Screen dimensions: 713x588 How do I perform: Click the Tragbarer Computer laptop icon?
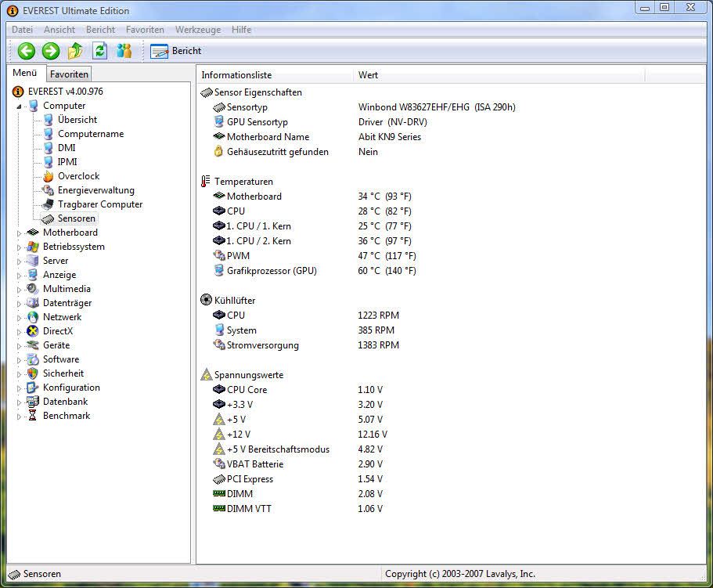pyautogui.click(x=48, y=204)
